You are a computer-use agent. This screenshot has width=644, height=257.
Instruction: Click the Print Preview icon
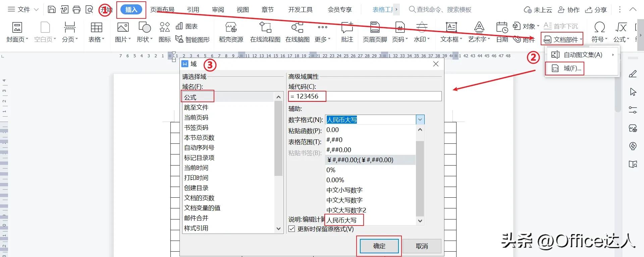[x=89, y=9]
